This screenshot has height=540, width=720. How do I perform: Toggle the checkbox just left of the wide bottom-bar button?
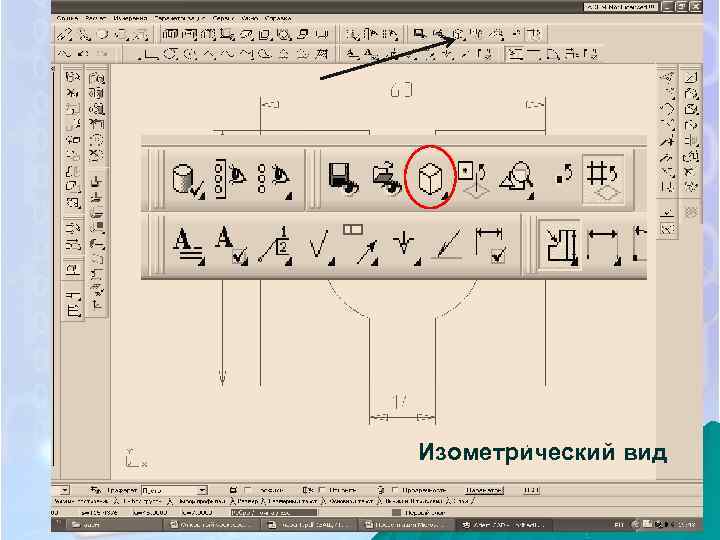click(x=395, y=490)
